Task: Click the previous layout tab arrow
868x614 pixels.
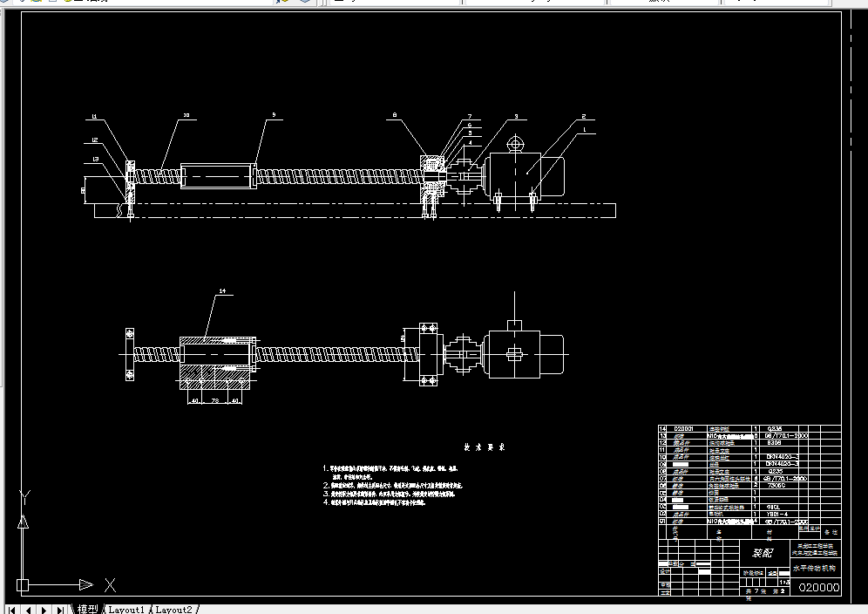Action: pos(28,610)
